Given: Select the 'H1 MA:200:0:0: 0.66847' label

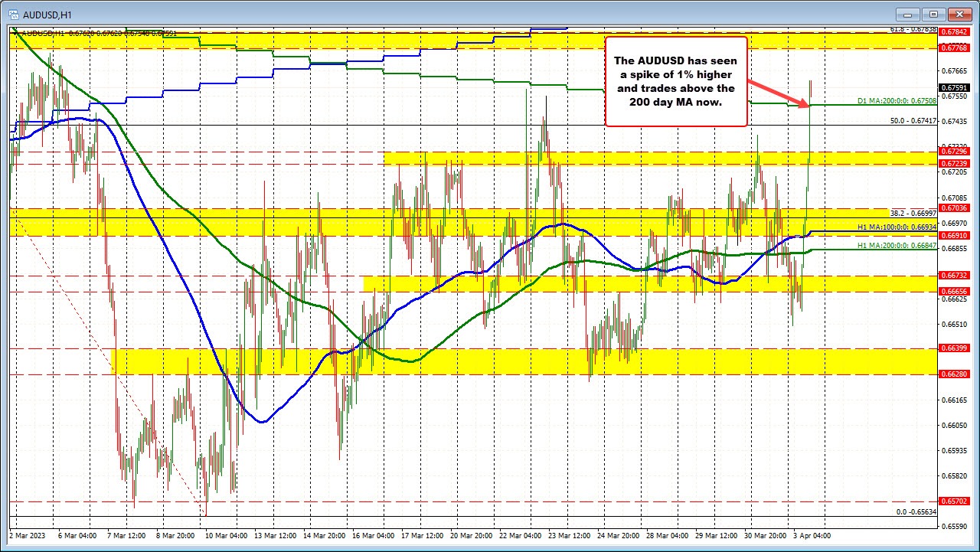Looking at the screenshot, I should tap(896, 246).
